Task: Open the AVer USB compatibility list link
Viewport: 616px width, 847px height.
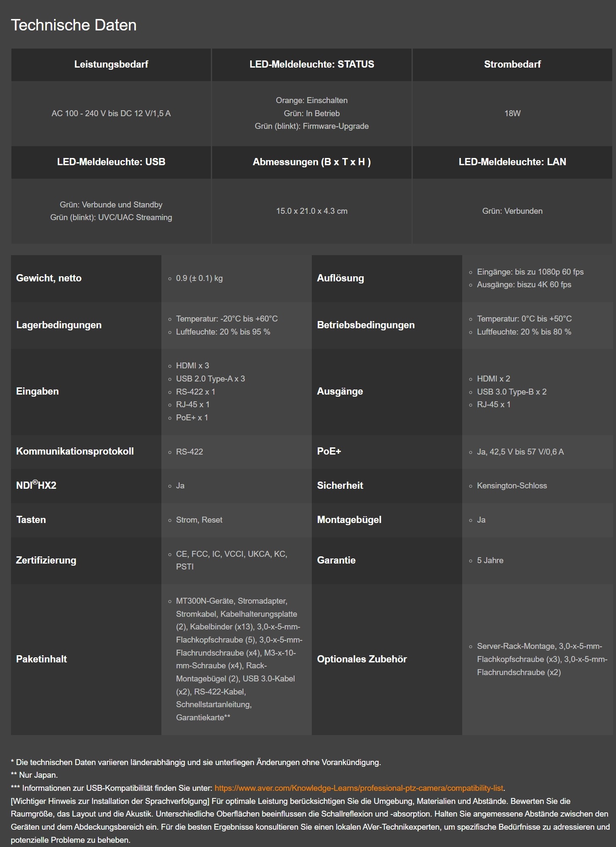Action: [359, 788]
